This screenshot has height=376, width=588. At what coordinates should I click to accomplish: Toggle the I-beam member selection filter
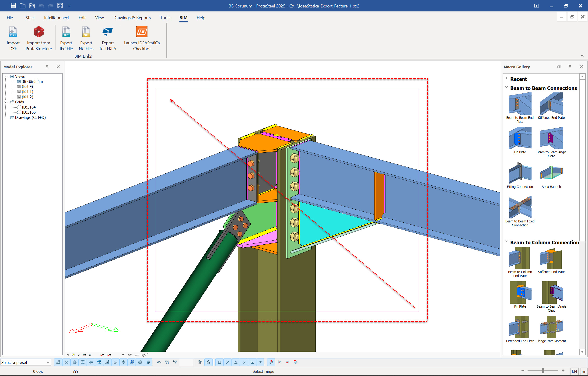point(83,362)
